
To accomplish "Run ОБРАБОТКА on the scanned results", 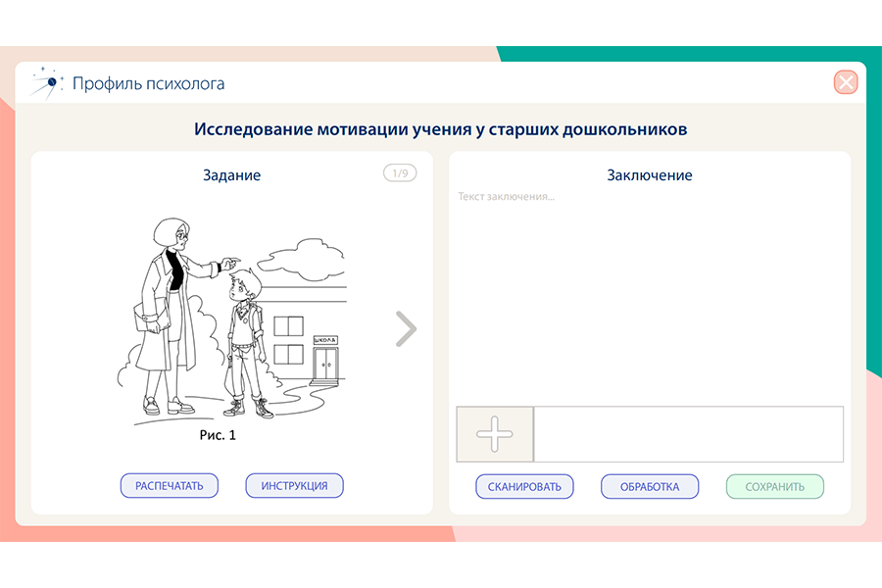I will coord(649,486).
